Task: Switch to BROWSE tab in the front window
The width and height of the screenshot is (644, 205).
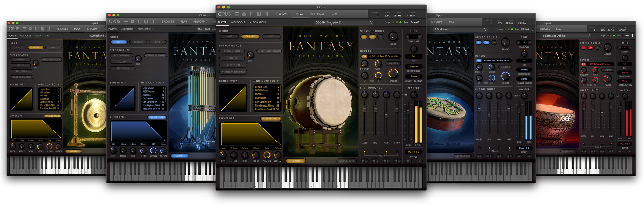Action: coord(283,14)
